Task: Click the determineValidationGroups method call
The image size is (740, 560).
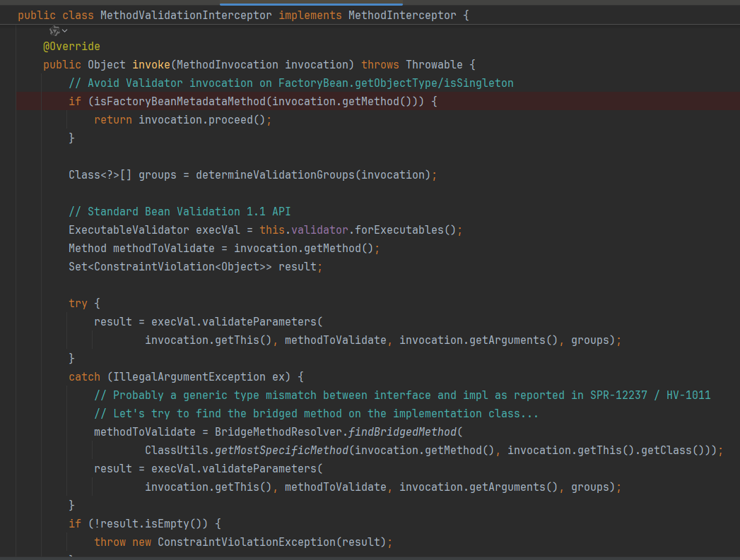Action: [x=275, y=175]
